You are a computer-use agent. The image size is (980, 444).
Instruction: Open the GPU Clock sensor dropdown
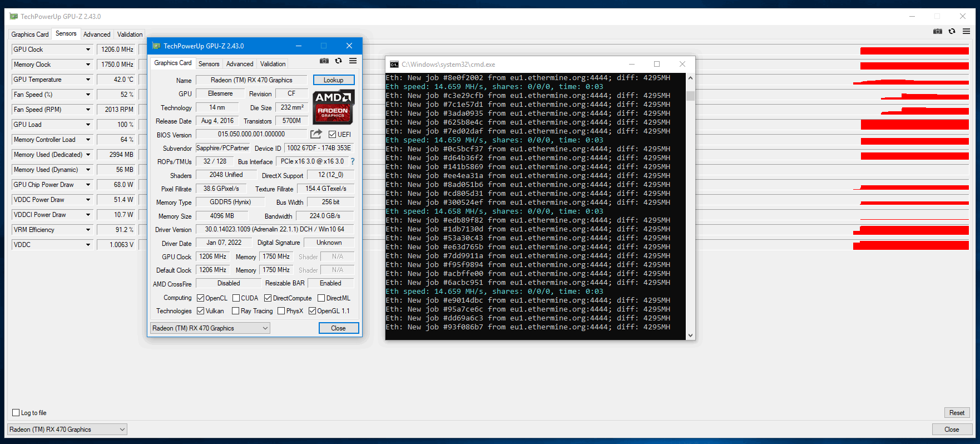[88, 50]
